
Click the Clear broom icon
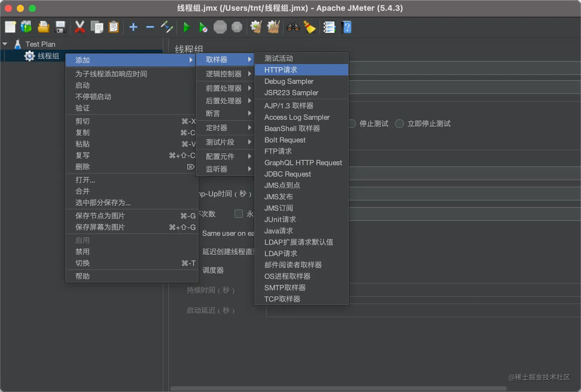[256, 27]
